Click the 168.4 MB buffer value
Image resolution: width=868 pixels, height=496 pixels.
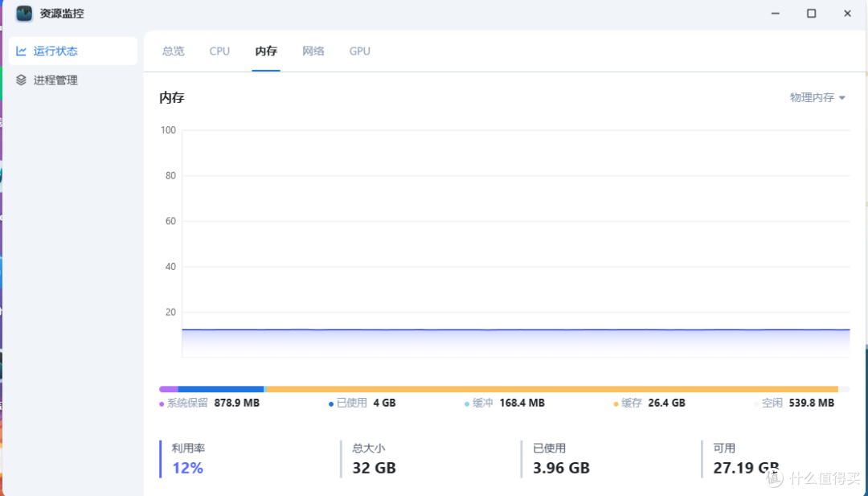click(522, 403)
